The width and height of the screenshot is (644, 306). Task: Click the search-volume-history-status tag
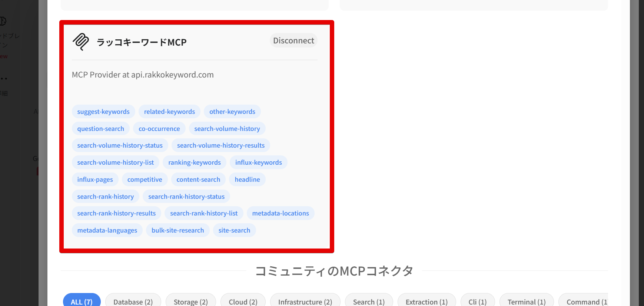click(x=120, y=145)
